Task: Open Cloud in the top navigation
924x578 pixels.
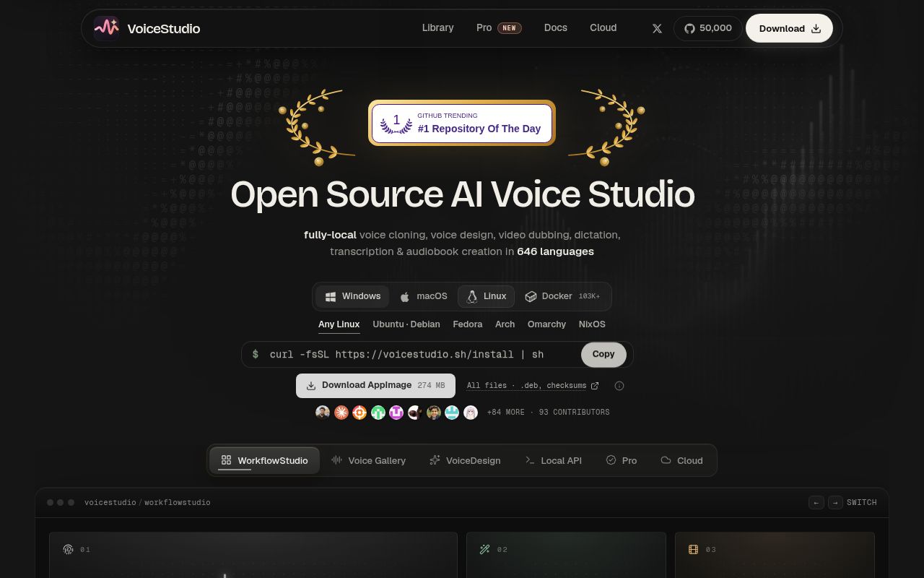Action: [x=603, y=28]
